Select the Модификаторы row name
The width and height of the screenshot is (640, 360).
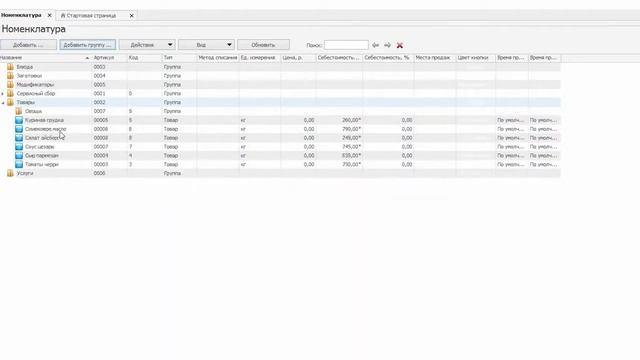[x=35, y=85]
